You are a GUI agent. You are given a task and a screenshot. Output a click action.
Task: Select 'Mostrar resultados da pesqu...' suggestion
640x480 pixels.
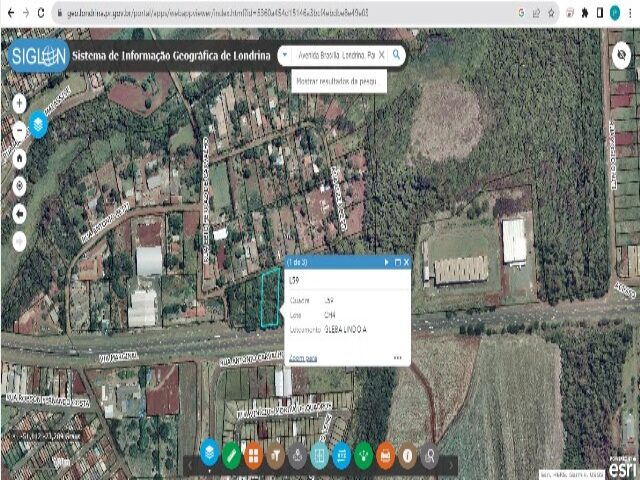click(339, 81)
